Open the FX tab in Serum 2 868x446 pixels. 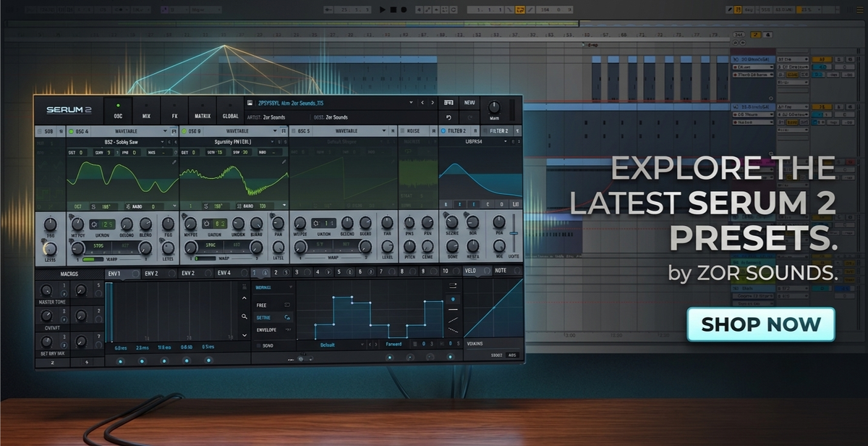[x=174, y=109]
